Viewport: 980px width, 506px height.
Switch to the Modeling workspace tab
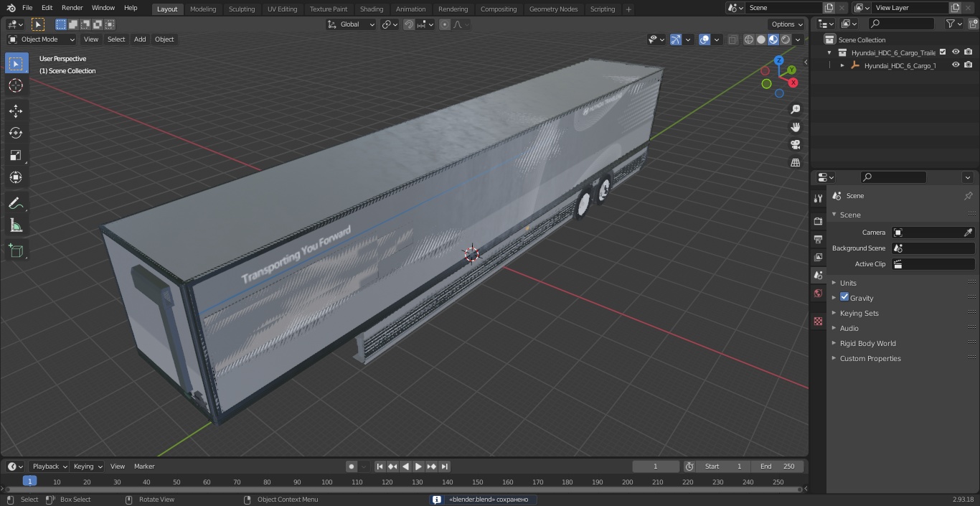coord(203,9)
